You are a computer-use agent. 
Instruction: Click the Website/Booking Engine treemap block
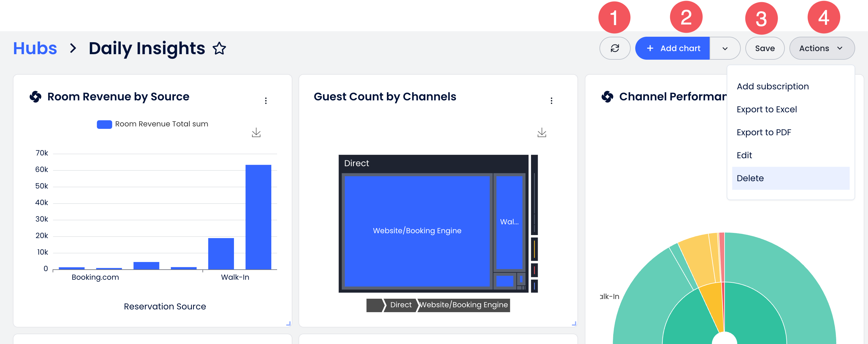pyautogui.click(x=417, y=231)
